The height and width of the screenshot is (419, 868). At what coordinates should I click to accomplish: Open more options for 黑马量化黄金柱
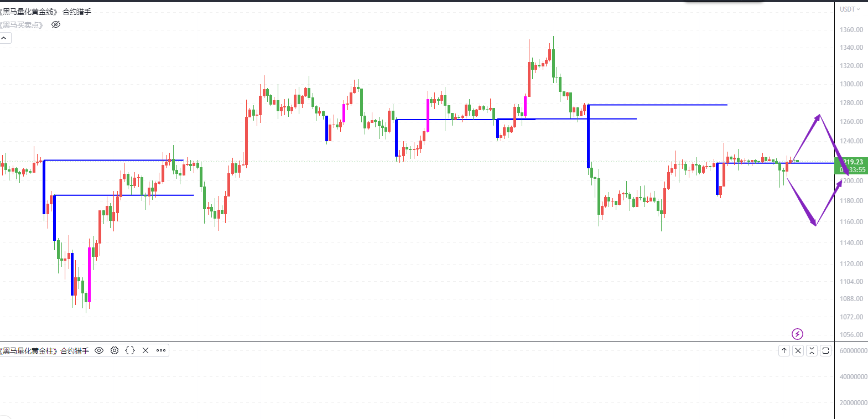tap(161, 350)
